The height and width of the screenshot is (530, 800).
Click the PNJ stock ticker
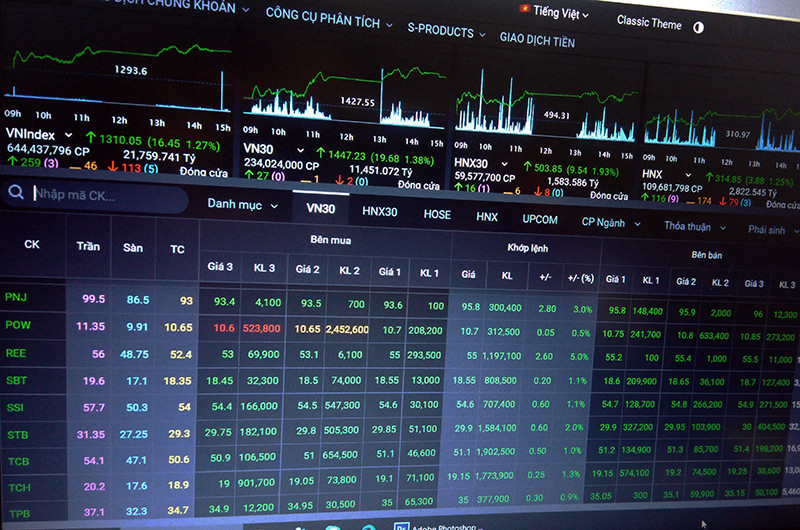pyautogui.click(x=16, y=297)
